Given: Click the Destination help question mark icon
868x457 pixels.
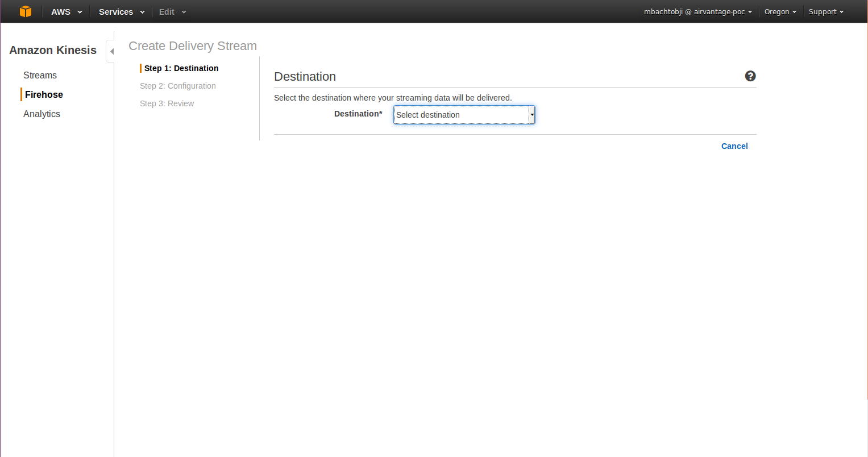Looking at the screenshot, I should click(750, 76).
